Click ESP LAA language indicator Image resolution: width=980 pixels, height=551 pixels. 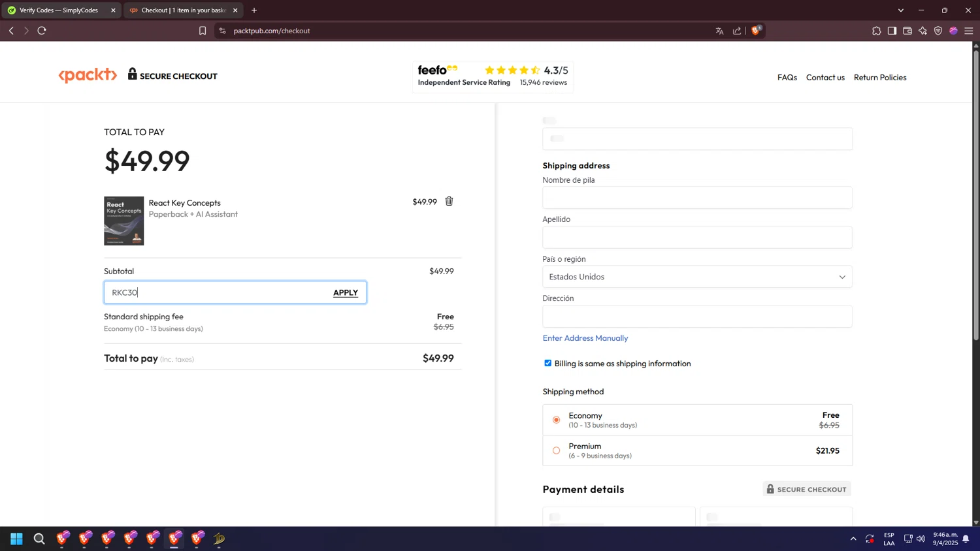pyautogui.click(x=889, y=539)
